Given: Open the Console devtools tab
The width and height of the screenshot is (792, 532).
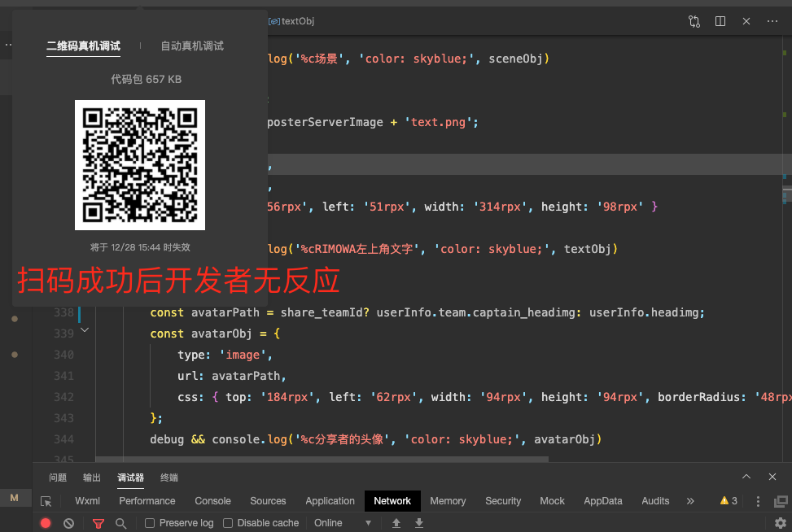Looking at the screenshot, I should (212, 501).
